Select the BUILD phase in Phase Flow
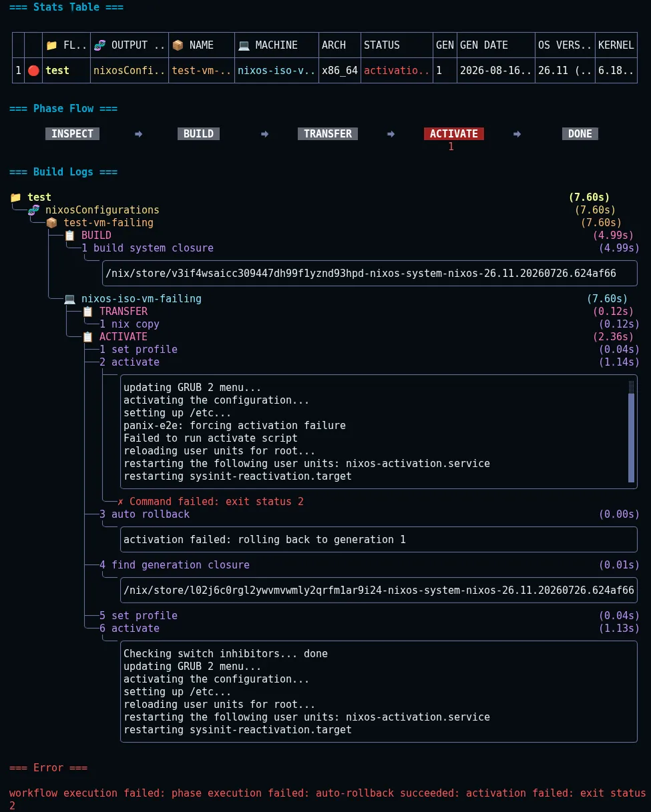This screenshot has width=651, height=812. point(199,134)
